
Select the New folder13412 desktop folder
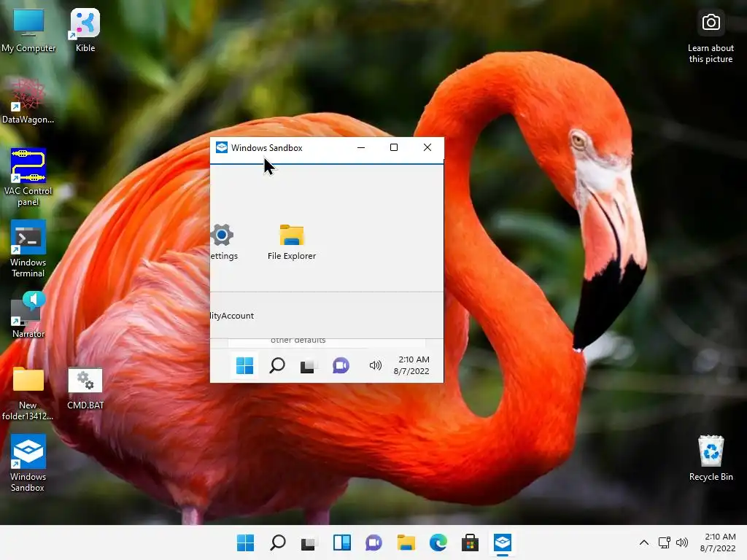pyautogui.click(x=28, y=393)
